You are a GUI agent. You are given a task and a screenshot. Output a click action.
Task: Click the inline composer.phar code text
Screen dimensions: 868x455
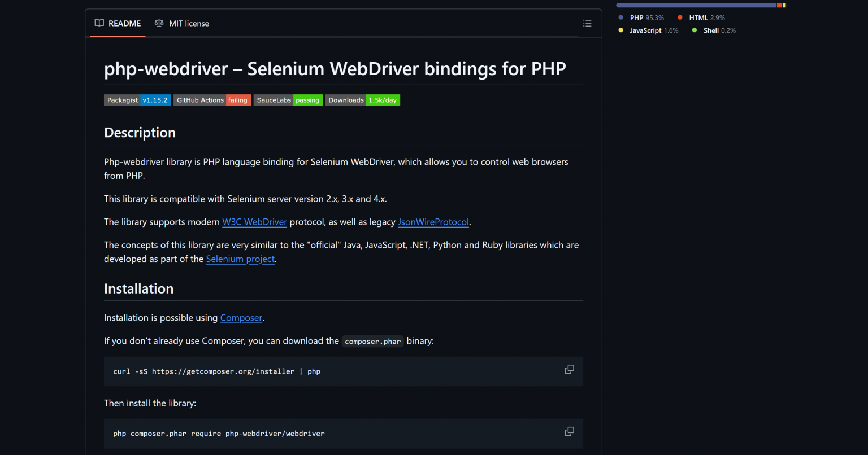373,341
